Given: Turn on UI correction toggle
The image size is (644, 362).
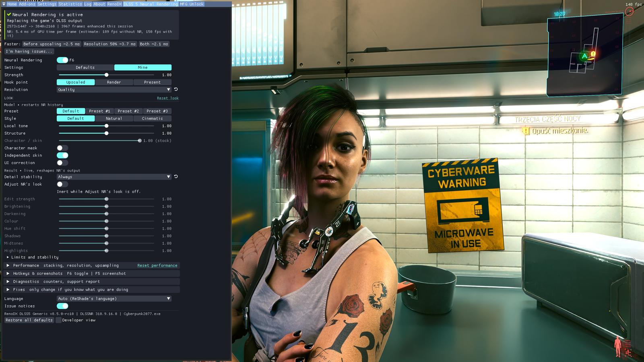Looking at the screenshot, I should pyautogui.click(x=62, y=162).
